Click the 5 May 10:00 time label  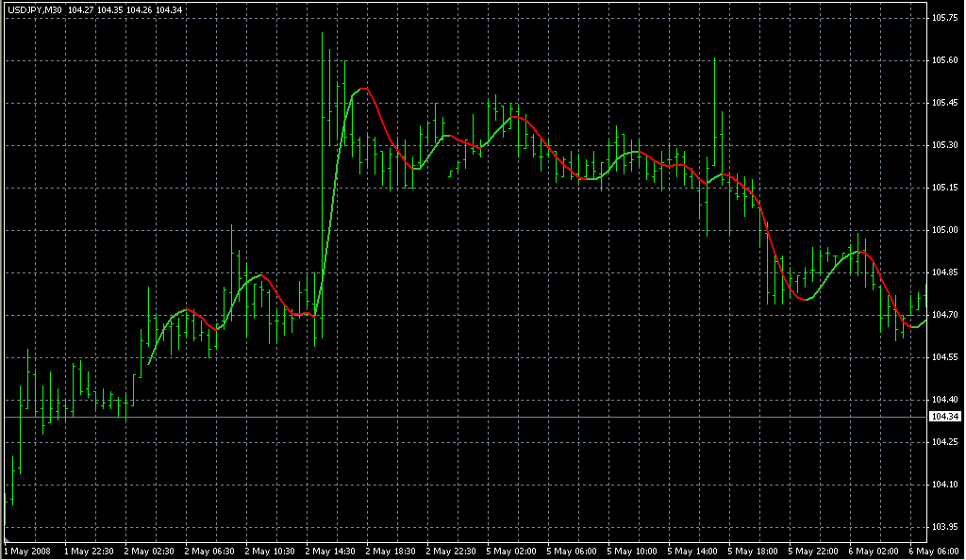[631, 551]
